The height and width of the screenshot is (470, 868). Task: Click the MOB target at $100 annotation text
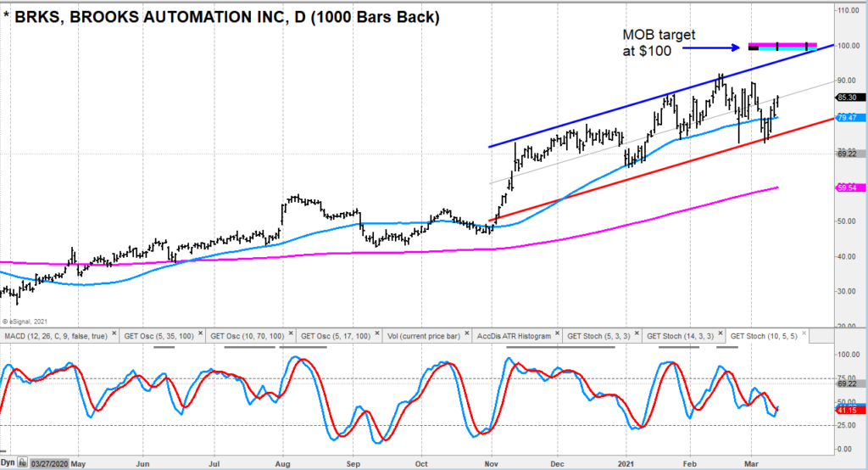point(659,42)
